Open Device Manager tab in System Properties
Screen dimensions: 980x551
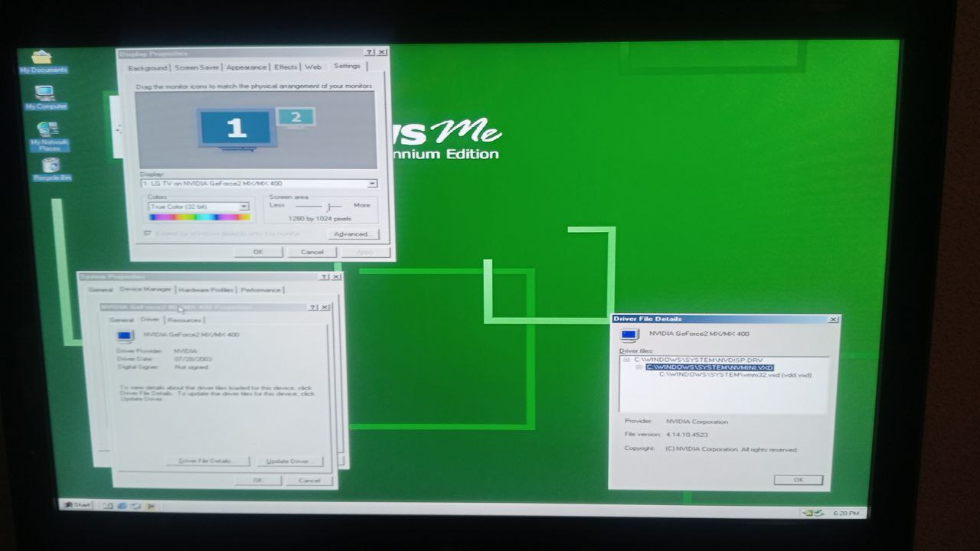click(x=145, y=289)
